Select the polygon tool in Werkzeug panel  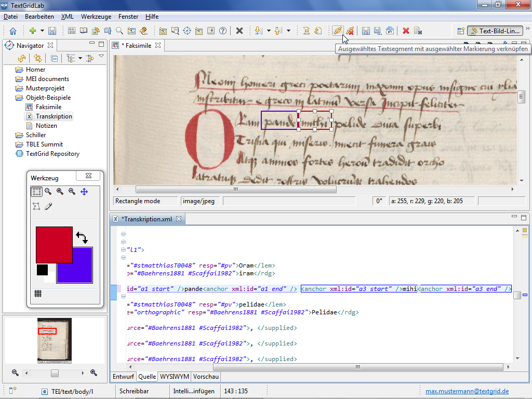[x=36, y=207]
